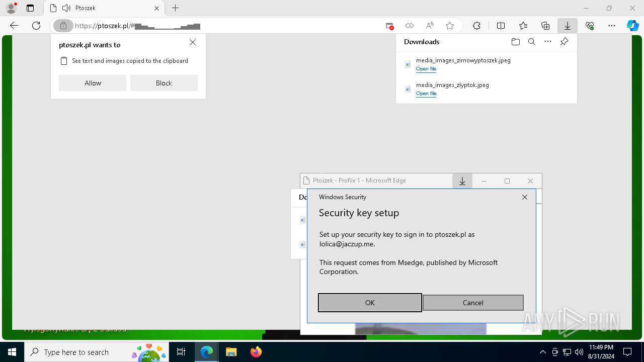
Task: Open Edge Settings and more menu
Action: click(x=612, y=26)
